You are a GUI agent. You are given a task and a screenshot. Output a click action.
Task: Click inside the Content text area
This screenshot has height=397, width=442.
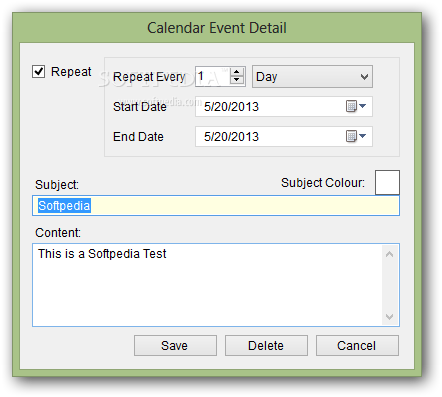(207, 285)
